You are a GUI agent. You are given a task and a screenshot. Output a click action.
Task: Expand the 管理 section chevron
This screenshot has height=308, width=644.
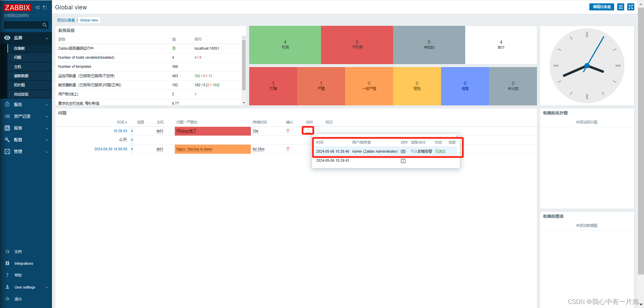47,152
